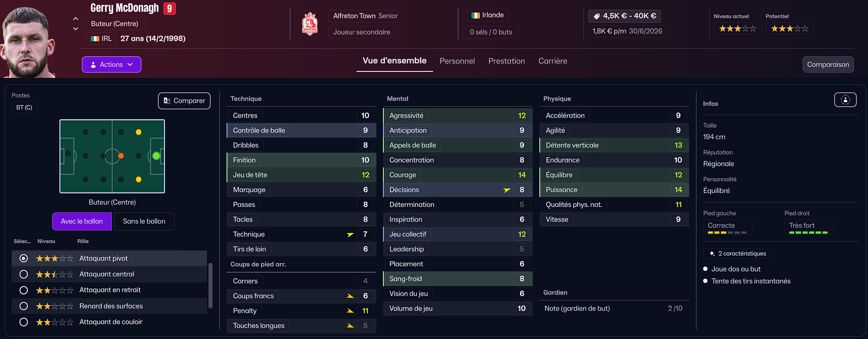Click the Pied gauche strength bar
The image size is (868, 339).
727,232
